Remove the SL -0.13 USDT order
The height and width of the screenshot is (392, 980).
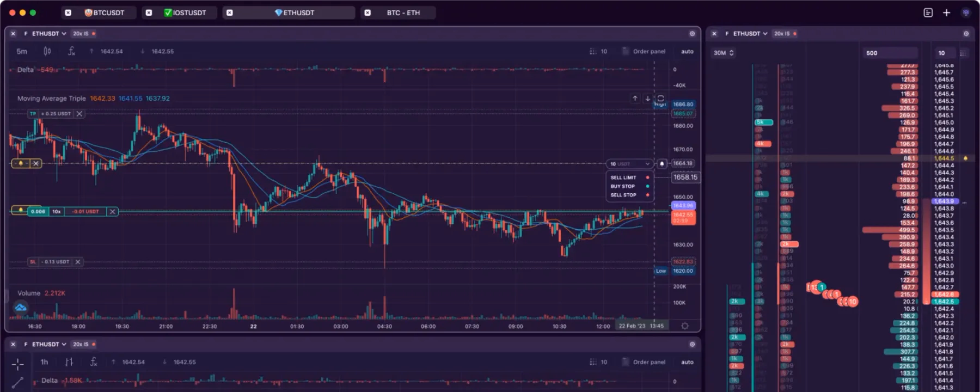tap(78, 262)
